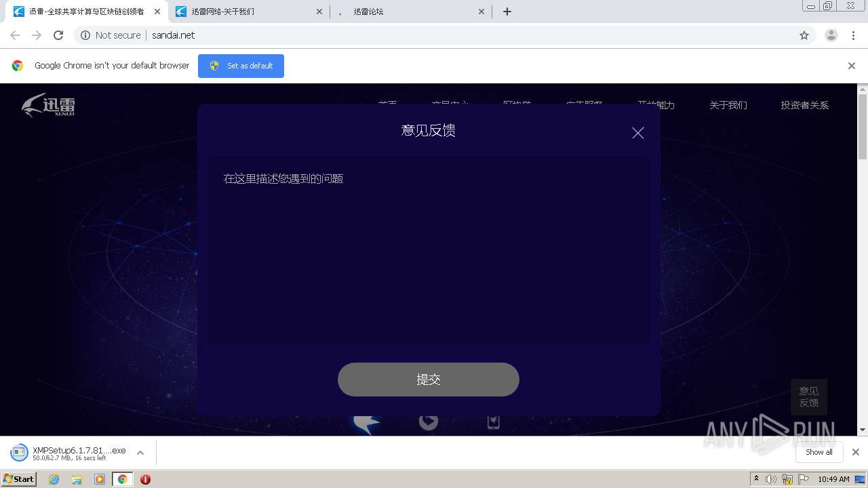
Task: Click the player product icon below dialog
Action: 428,422
